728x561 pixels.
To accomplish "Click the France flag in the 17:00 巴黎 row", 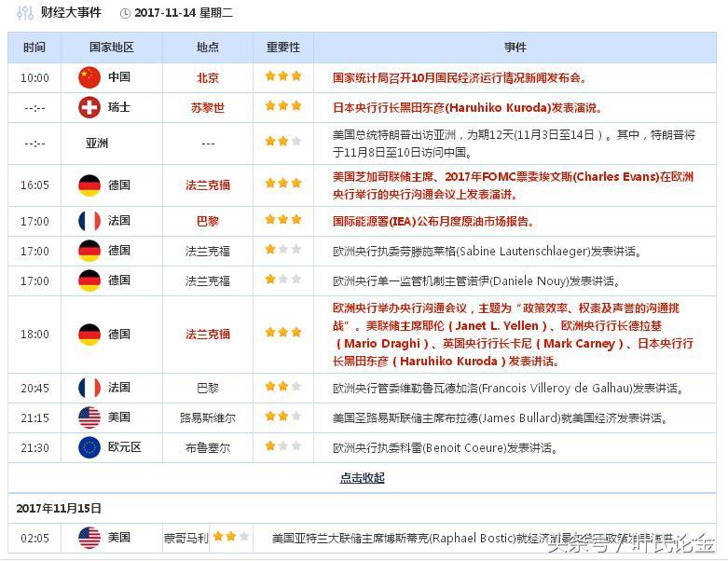I will pos(89,221).
